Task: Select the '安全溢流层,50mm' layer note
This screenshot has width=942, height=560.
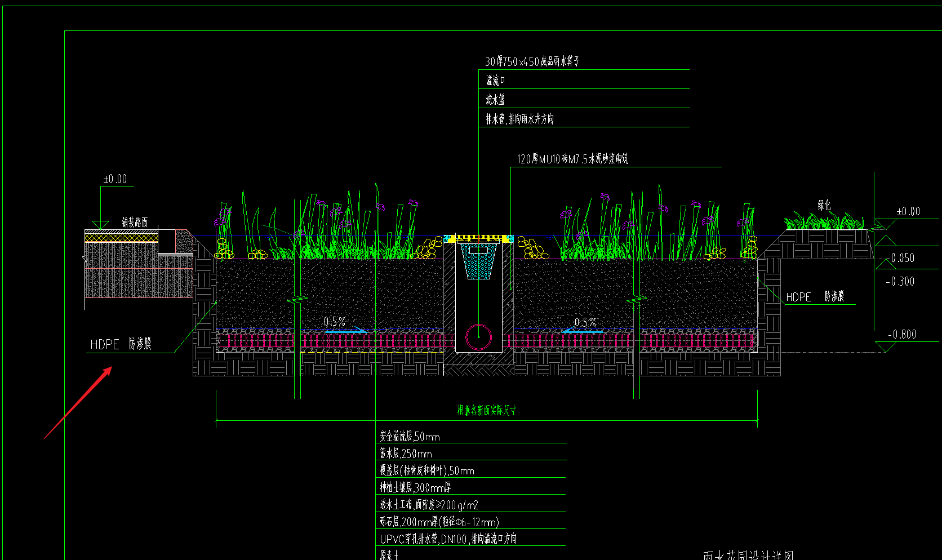Action: coord(410,436)
